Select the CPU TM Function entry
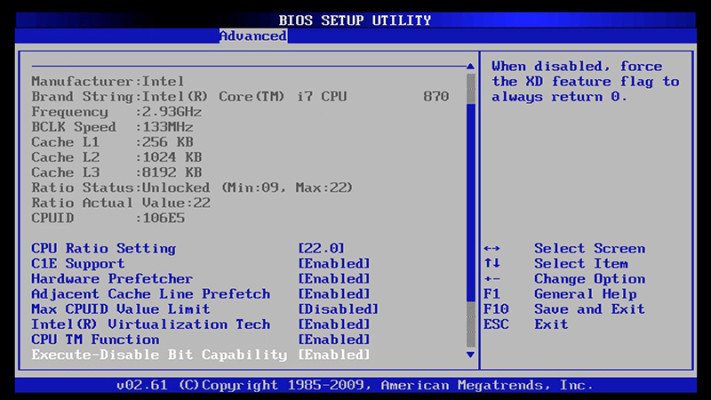711x400 pixels. pos(95,340)
